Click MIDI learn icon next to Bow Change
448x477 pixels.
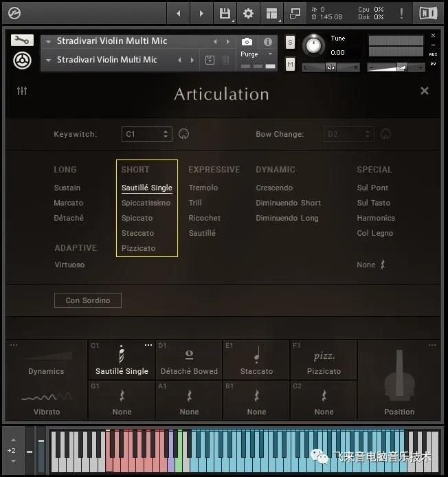coord(385,134)
